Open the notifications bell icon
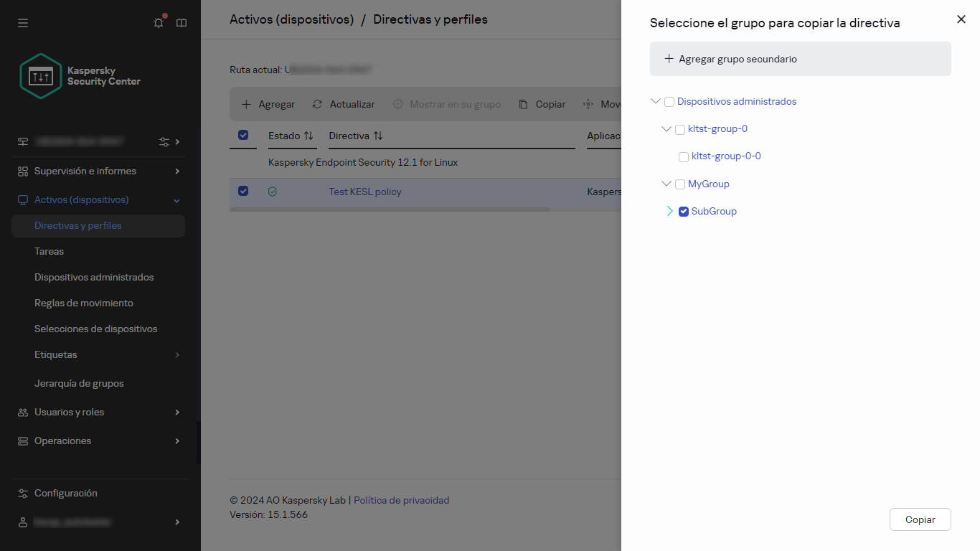980x551 pixels. coord(159,23)
